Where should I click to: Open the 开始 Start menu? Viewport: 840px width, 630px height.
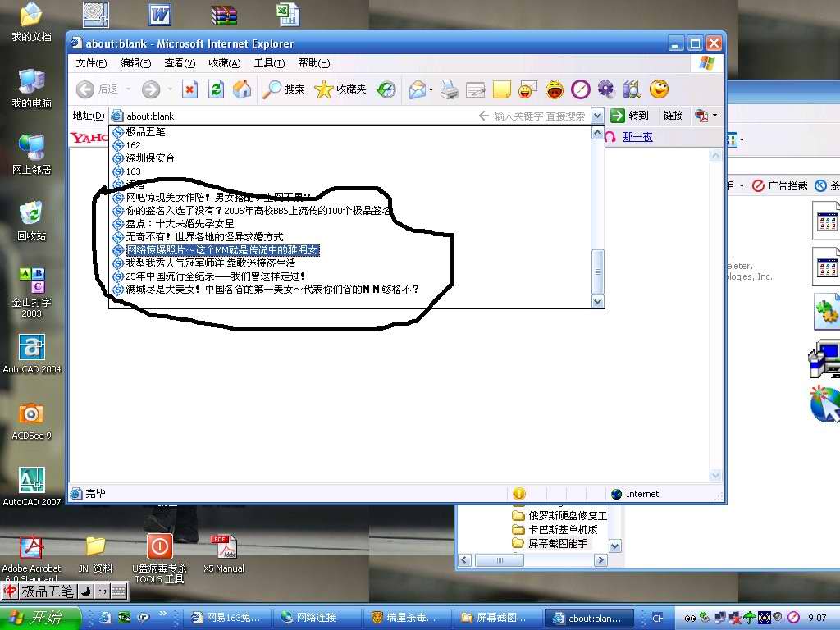coord(40,618)
